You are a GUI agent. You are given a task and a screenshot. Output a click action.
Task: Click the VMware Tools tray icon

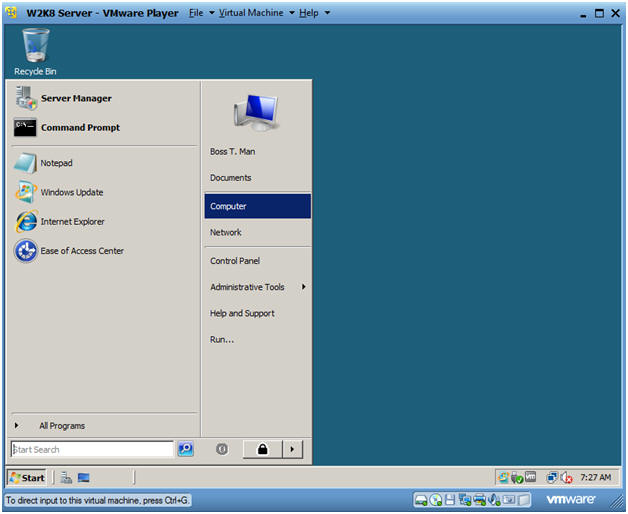click(530, 477)
